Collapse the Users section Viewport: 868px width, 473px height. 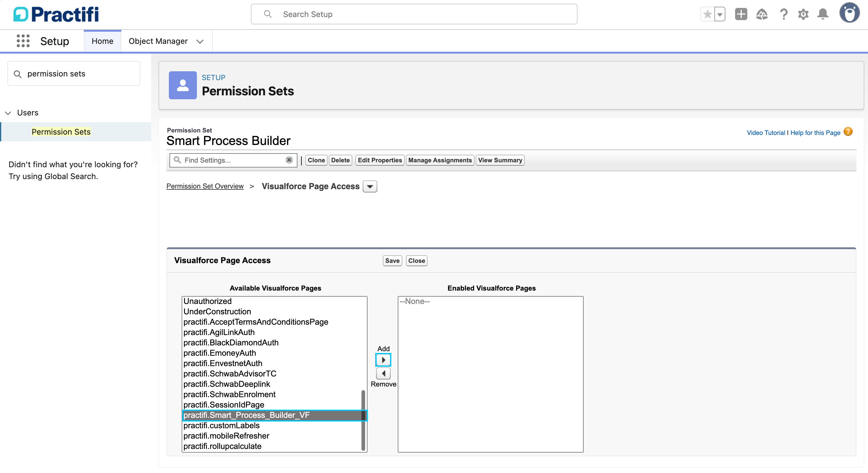(8, 113)
